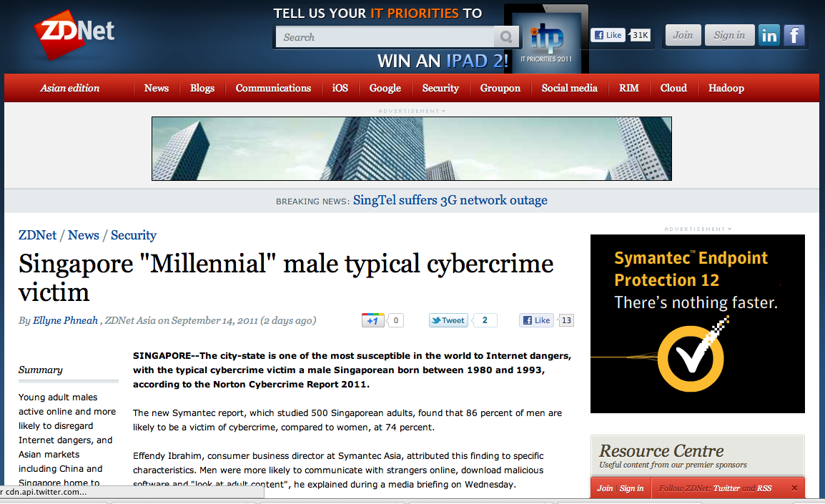Type in the Search field

coord(386,37)
